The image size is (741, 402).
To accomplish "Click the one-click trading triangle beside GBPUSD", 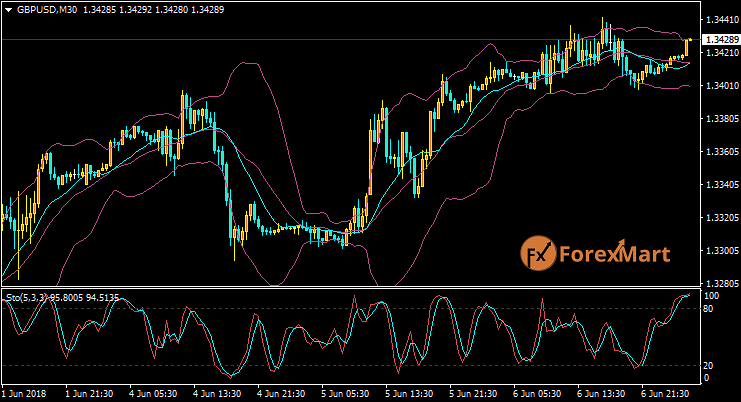I will pyautogui.click(x=7, y=8).
